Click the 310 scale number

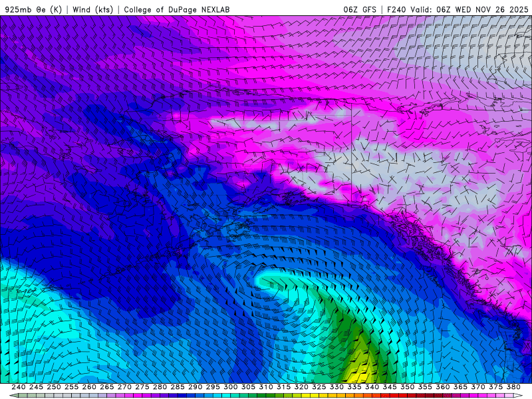coord(265,387)
